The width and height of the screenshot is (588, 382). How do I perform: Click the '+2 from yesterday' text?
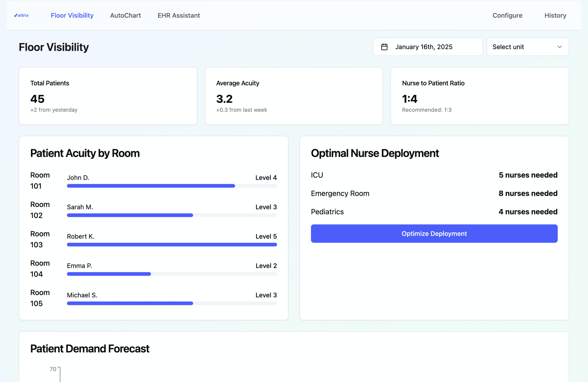tap(54, 110)
